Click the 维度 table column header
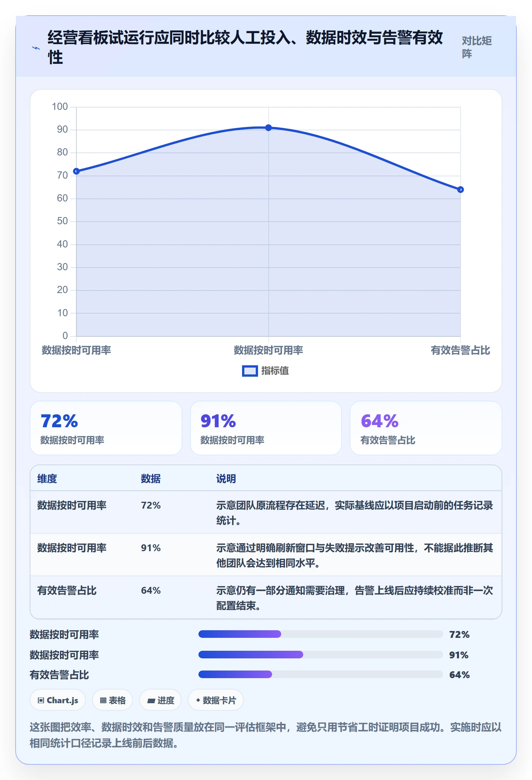 pos(47,479)
